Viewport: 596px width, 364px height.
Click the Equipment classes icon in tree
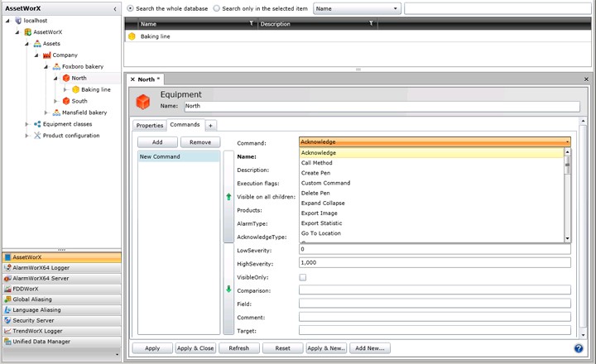click(x=37, y=124)
